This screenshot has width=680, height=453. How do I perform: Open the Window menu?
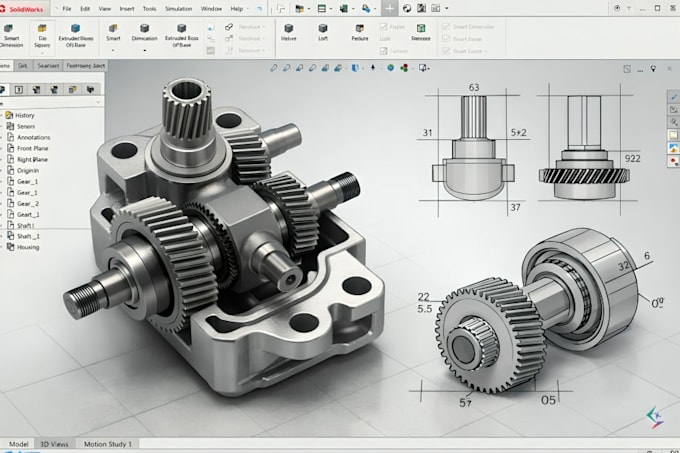211,9
